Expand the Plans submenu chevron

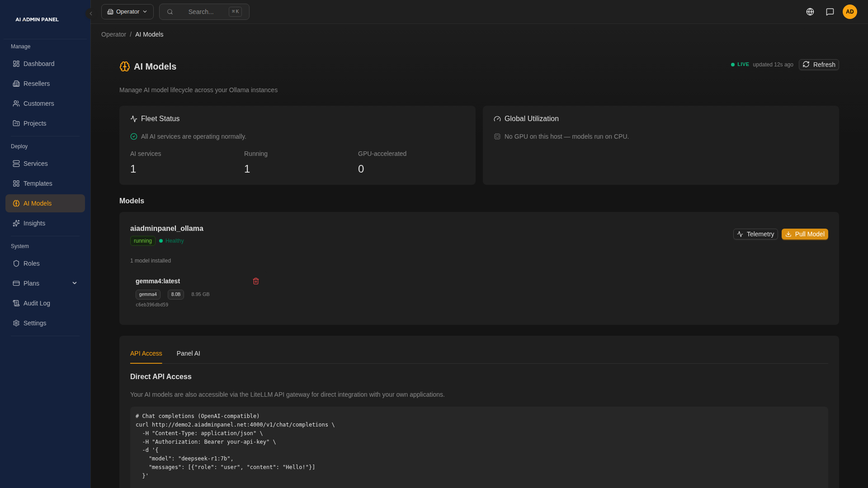coord(75,283)
